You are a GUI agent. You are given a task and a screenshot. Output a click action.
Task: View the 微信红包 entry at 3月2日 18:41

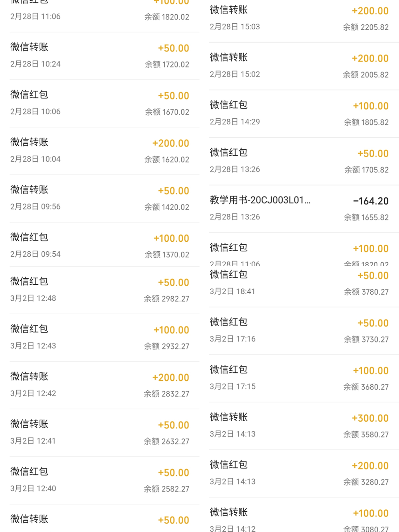[x=304, y=286]
